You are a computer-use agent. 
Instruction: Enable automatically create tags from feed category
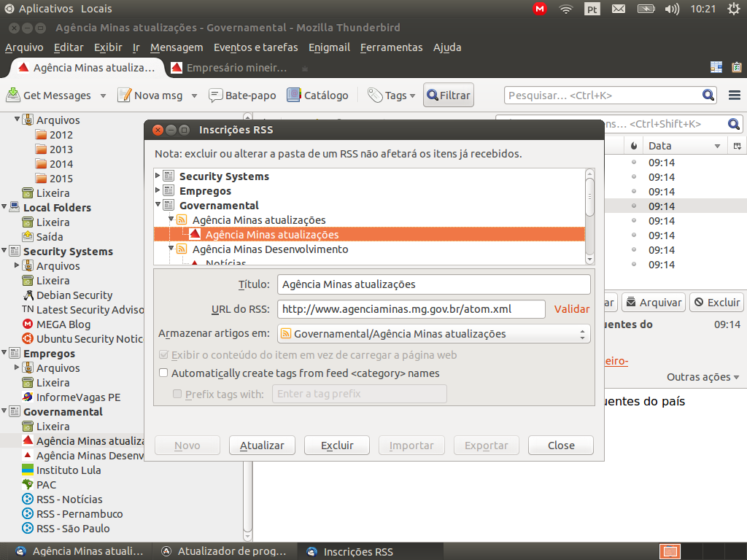[163, 373]
